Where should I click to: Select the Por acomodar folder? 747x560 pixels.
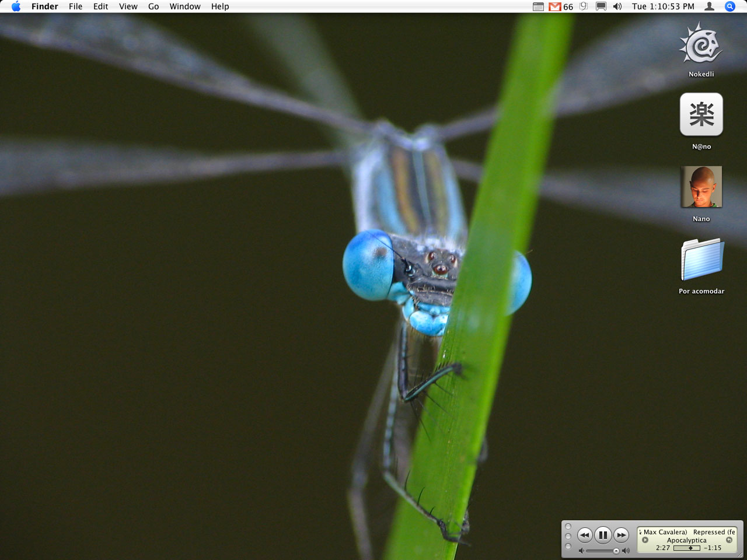[701, 260]
